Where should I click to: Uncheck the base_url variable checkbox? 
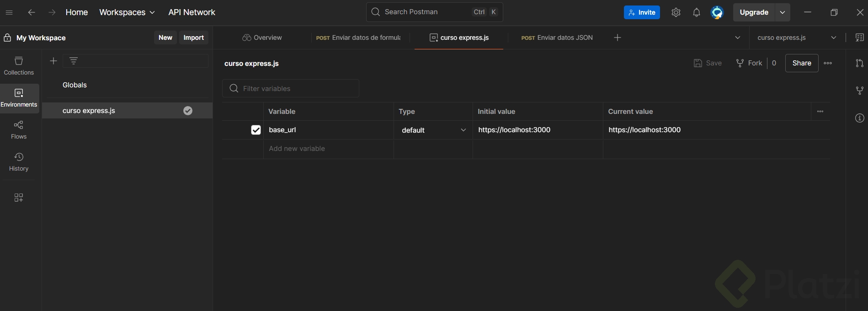coord(256,130)
